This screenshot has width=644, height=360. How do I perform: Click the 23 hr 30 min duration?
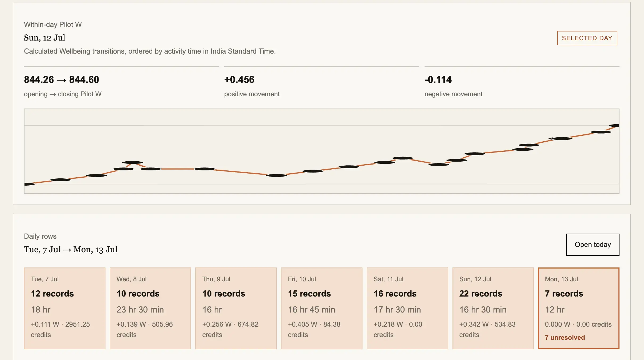(140, 309)
